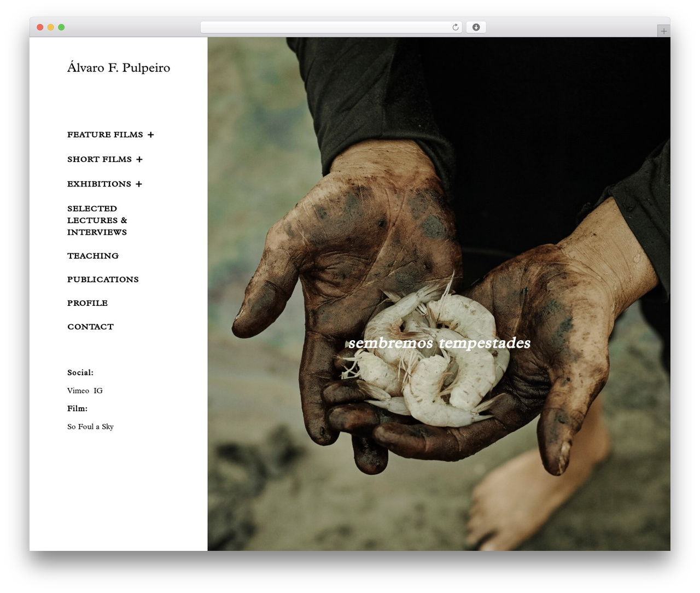Open the So Foul a Sky link
This screenshot has width=700, height=593.
click(x=90, y=427)
